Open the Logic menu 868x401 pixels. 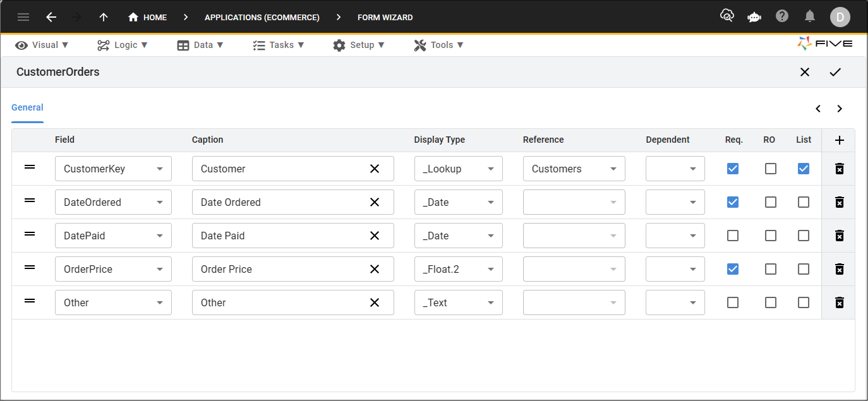tap(123, 45)
